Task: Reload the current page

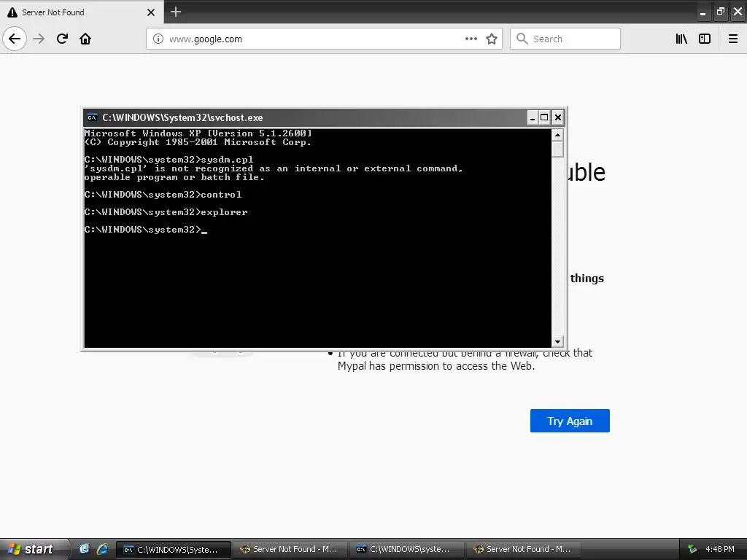Action: (63, 39)
